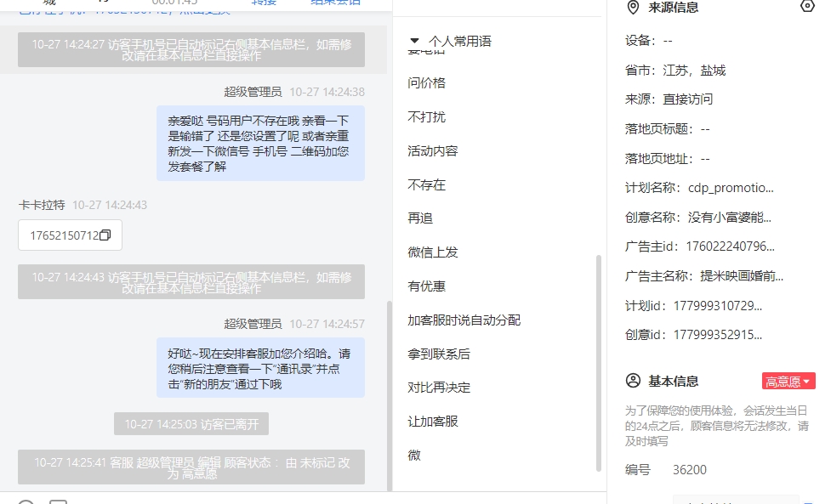Image resolution: width=831 pixels, height=504 pixels.
Task: Click the quick phrases panel scrollbar
Action: (598, 363)
